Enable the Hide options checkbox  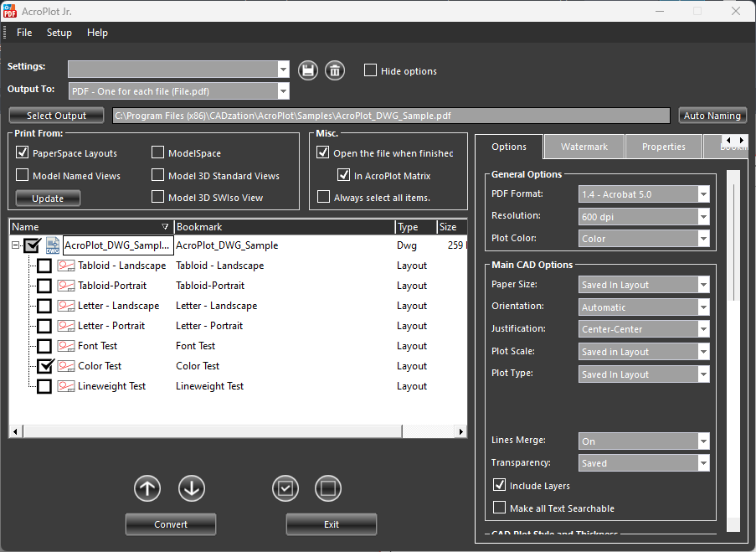coord(370,70)
